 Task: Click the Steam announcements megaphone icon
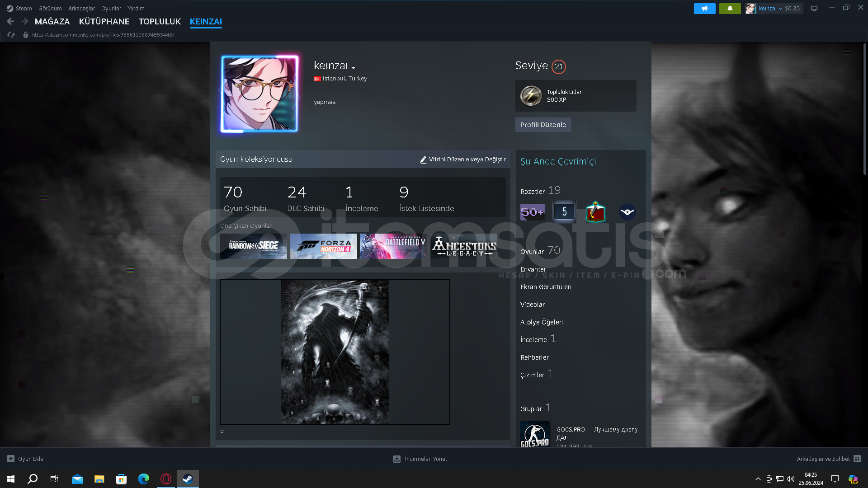(x=704, y=9)
